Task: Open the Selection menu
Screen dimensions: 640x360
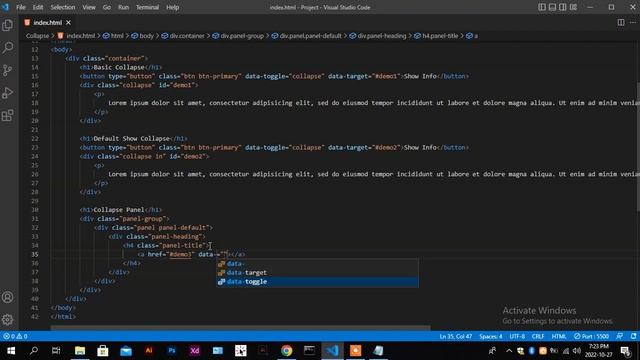Action: tap(62, 7)
